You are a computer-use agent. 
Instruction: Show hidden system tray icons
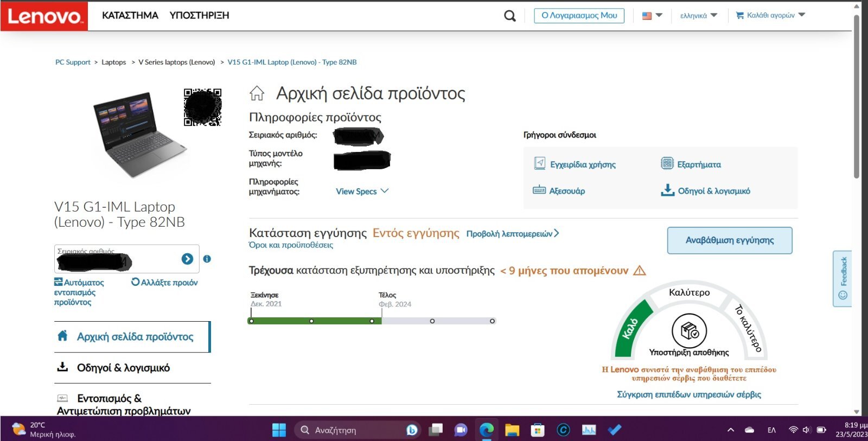click(731, 430)
